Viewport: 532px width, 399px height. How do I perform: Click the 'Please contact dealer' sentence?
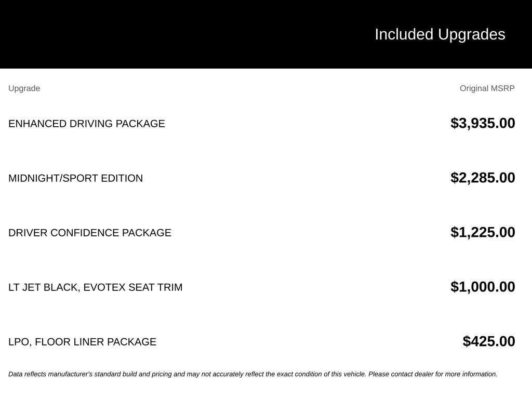click(x=433, y=374)
